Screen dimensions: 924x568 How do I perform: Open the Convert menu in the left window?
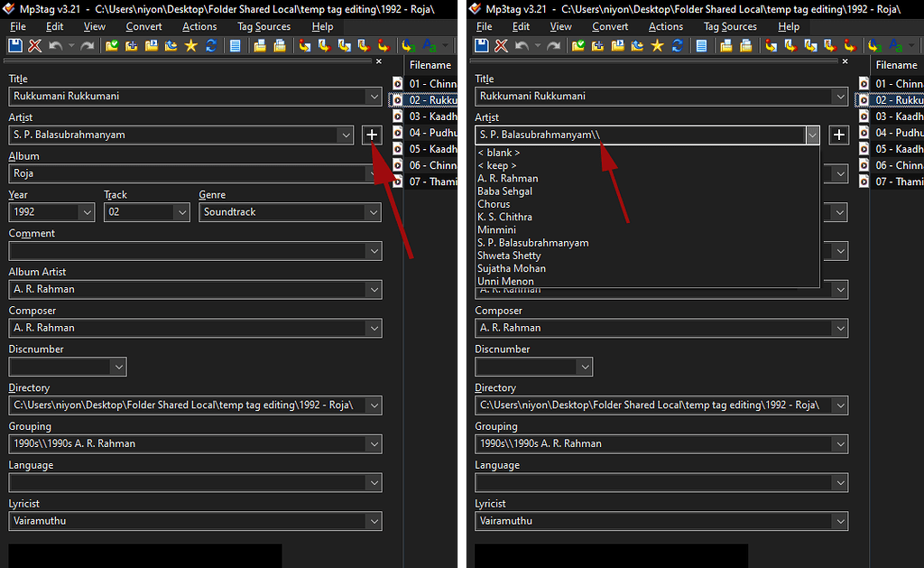(143, 26)
